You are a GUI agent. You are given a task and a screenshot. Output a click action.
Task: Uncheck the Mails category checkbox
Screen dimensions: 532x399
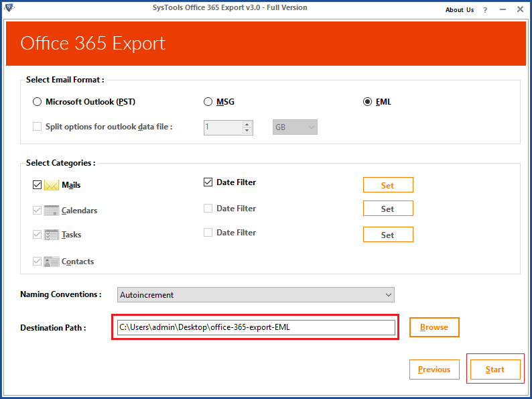point(37,185)
